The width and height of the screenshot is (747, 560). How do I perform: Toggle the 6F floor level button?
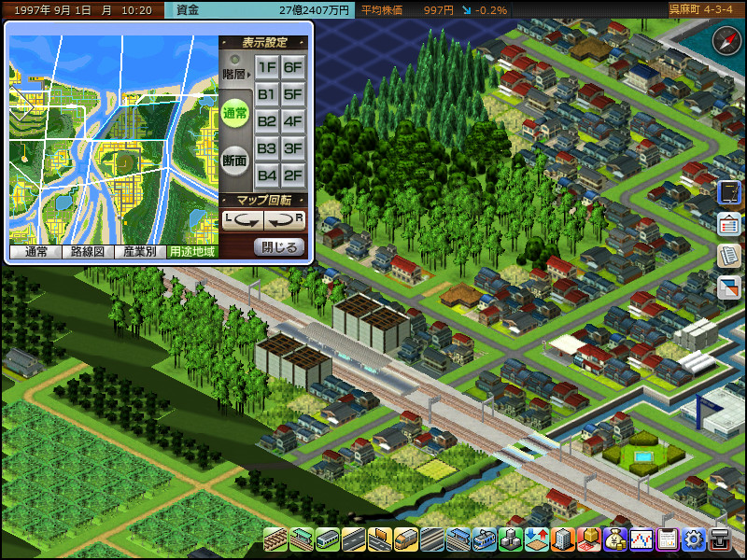[x=293, y=67]
